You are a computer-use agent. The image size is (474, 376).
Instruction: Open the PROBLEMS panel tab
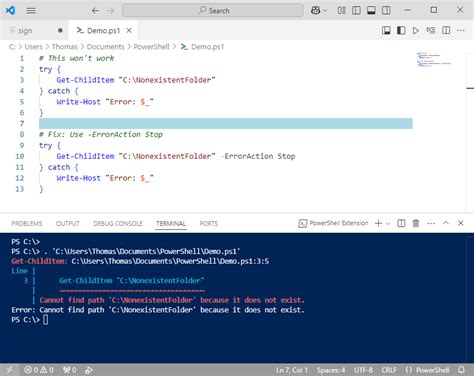[27, 223]
